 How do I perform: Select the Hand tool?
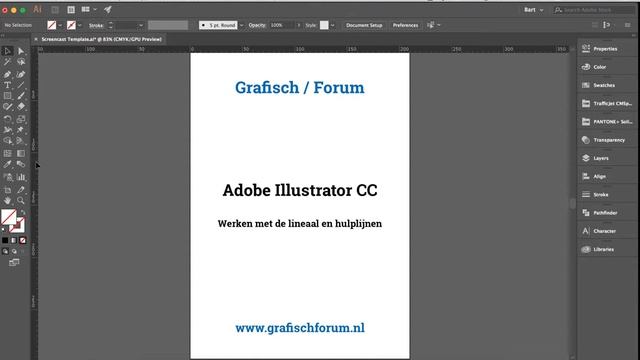point(7,200)
